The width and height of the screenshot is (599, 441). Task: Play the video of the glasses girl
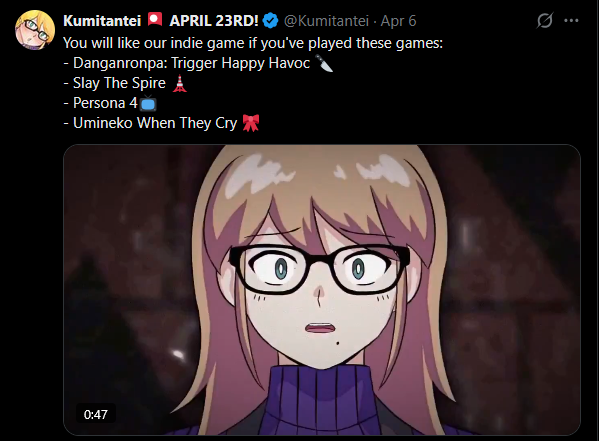pyautogui.click(x=322, y=290)
